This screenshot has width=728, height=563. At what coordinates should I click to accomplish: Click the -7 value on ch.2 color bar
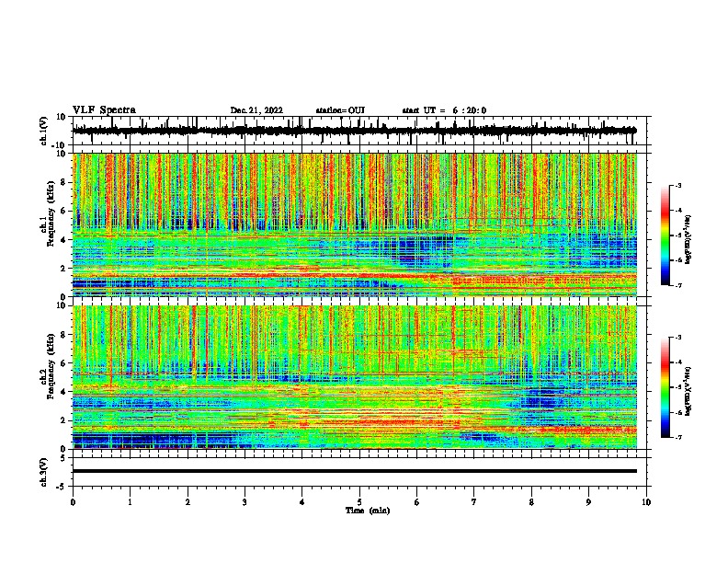pos(678,437)
